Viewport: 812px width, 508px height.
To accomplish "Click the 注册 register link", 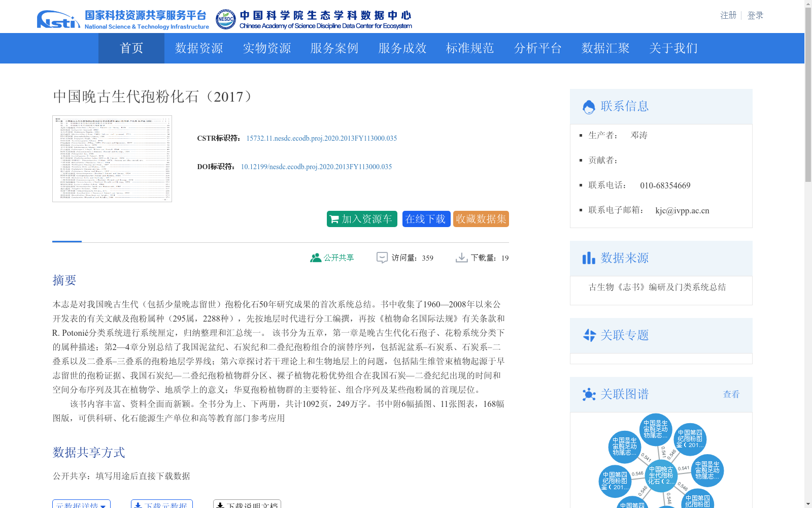I will click(x=728, y=15).
